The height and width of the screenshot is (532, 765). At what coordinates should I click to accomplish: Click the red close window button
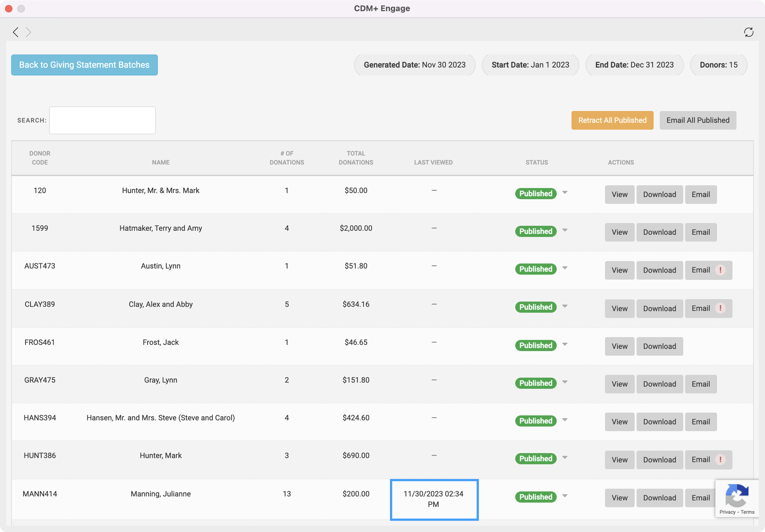[9, 8]
